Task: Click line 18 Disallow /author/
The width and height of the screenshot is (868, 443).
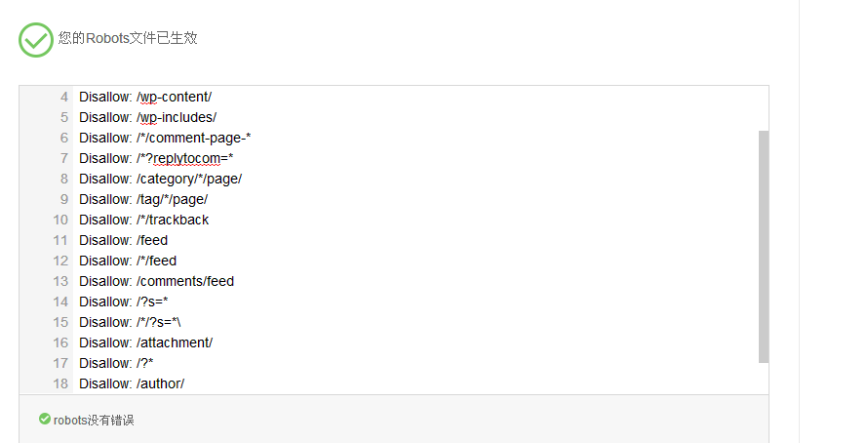Action: coord(132,383)
